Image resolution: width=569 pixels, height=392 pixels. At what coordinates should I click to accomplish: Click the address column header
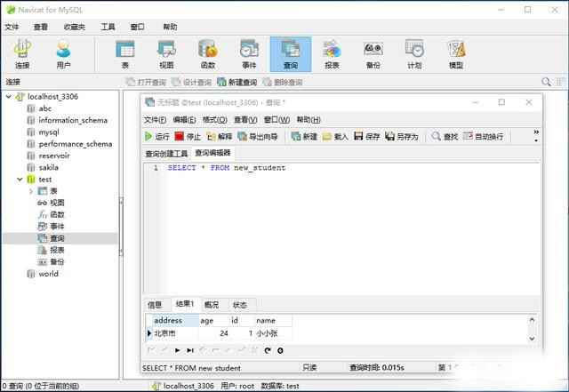click(x=175, y=321)
